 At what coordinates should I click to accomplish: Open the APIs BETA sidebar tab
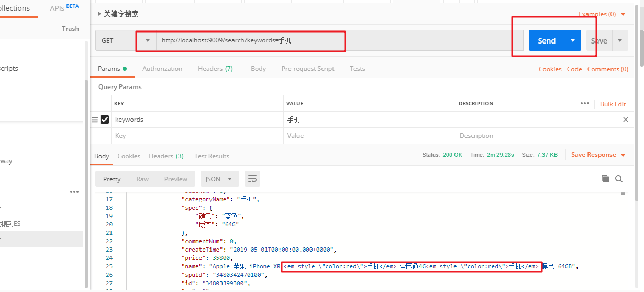pos(64,8)
